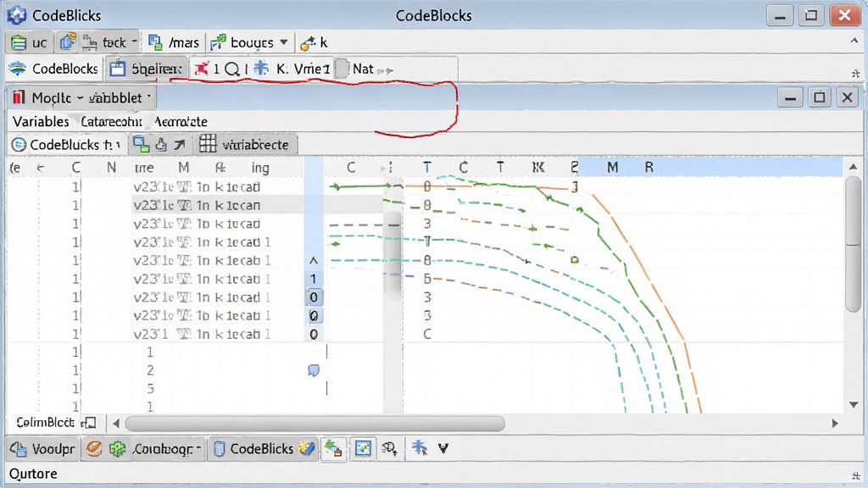The image size is (868, 488).
Task: Click the 'R' column header
Action: pyautogui.click(x=648, y=167)
